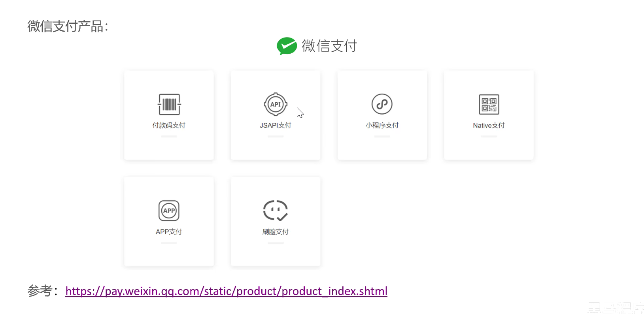
Task: Click the gray bar under 付款码支付 label
Action: point(169,136)
